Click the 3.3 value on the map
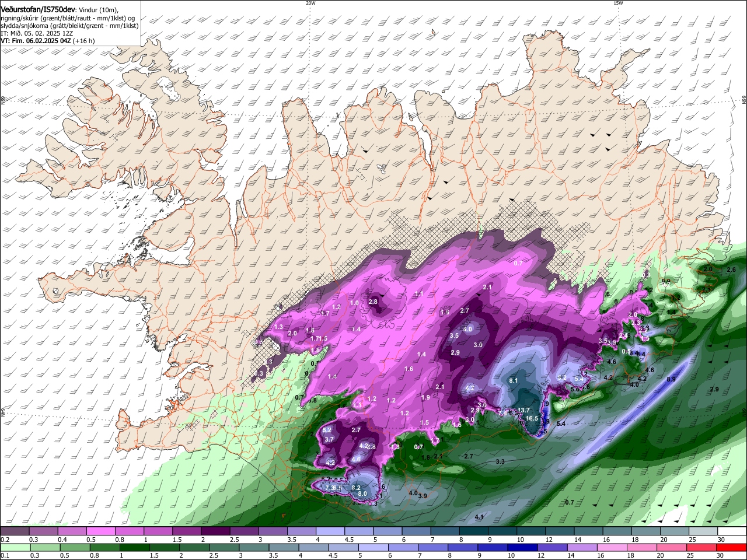The image size is (747, 560). pyautogui.click(x=500, y=461)
